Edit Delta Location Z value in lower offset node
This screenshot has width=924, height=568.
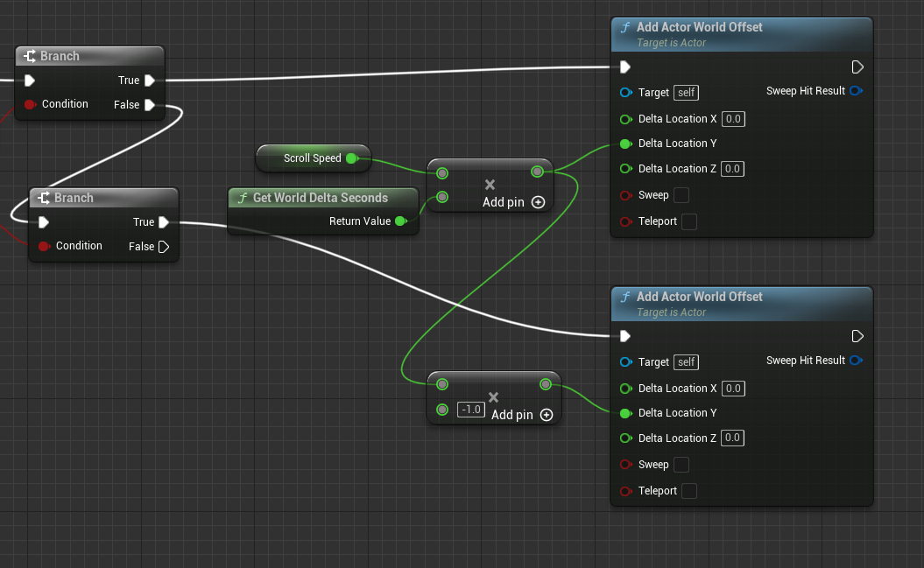(x=732, y=438)
